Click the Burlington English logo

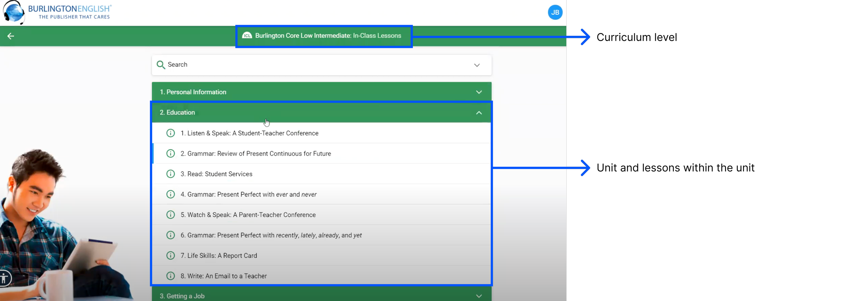(57, 12)
